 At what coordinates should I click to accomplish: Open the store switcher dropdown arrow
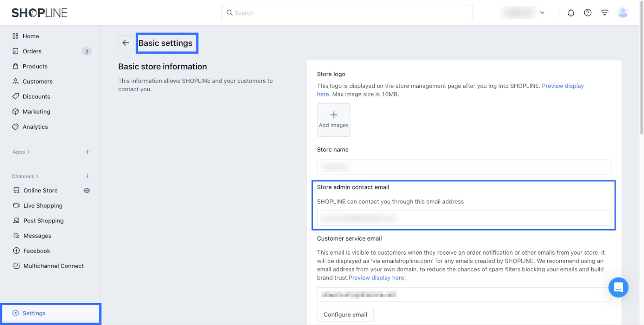(542, 13)
